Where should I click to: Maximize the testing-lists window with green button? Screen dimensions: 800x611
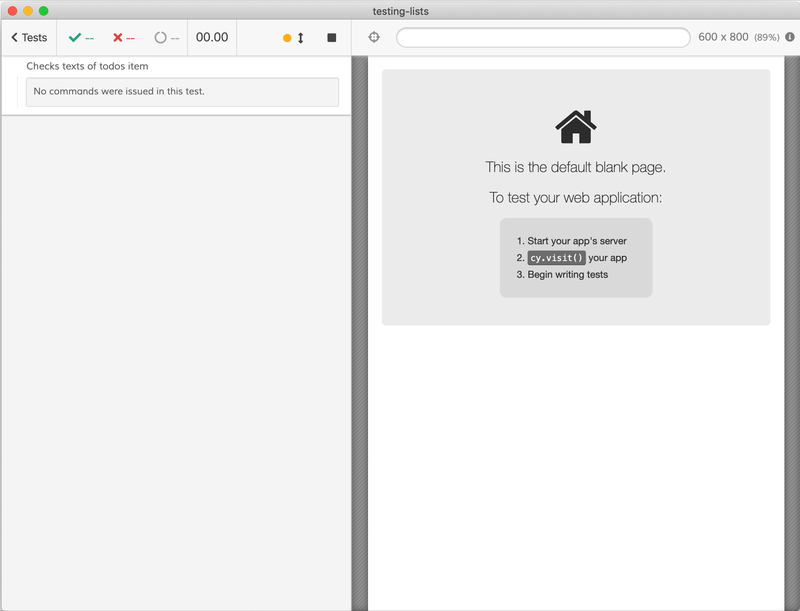coord(44,11)
